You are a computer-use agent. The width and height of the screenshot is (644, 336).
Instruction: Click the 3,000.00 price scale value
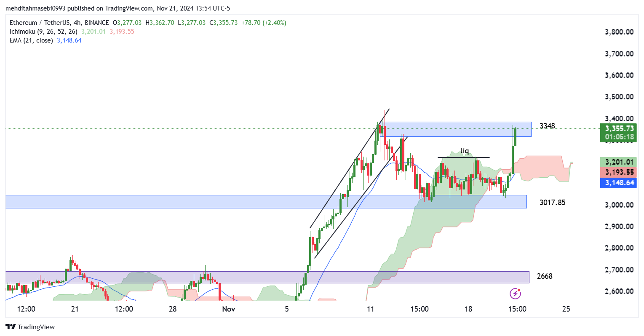pos(619,205)
